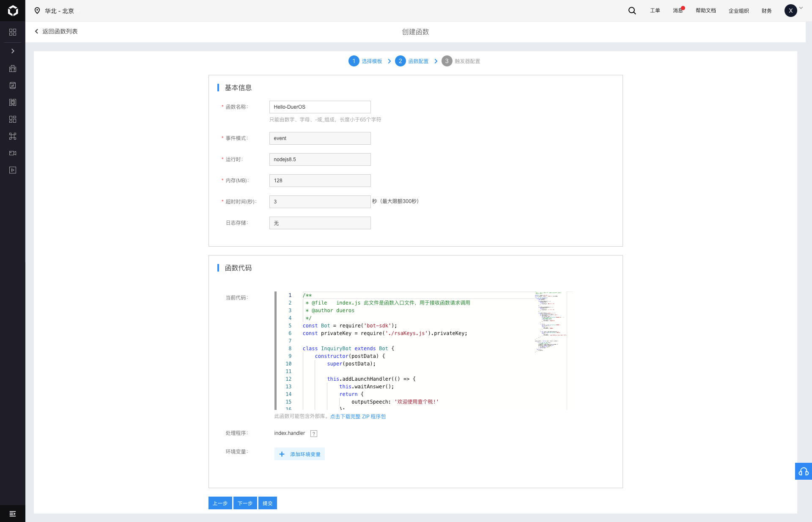Select step 1 选择模板
Image resolution: width=812 pixels, height=522 pixels.
pos(365,61)
